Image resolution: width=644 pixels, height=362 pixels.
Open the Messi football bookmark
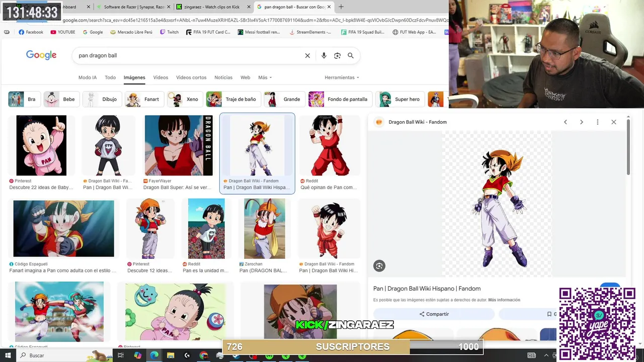click(258, 32)
